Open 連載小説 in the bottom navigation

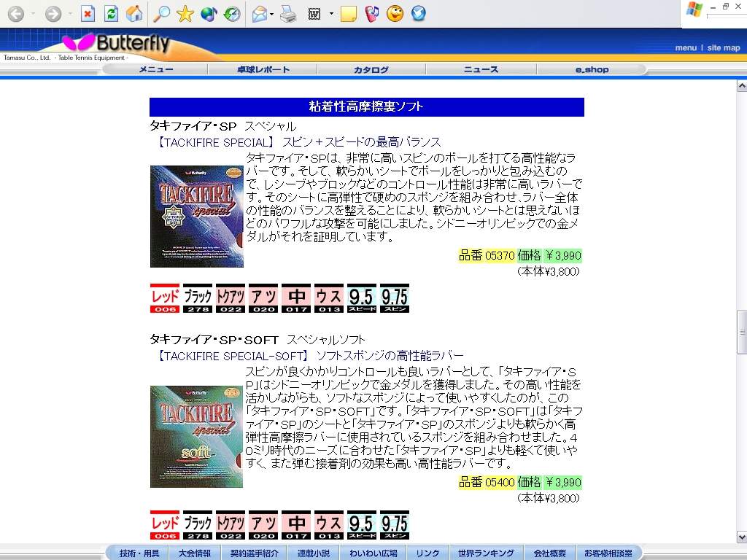coord(314,553)
